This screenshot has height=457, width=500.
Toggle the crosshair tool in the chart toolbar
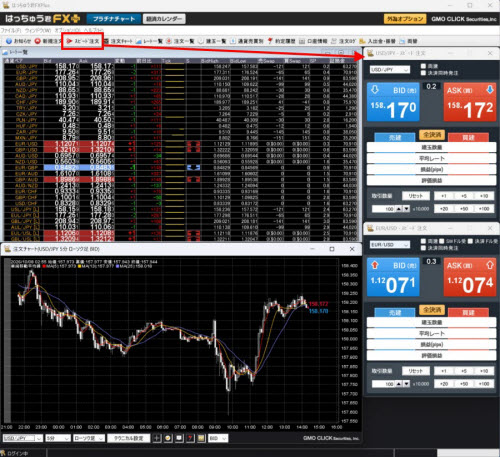pos(157,438)
